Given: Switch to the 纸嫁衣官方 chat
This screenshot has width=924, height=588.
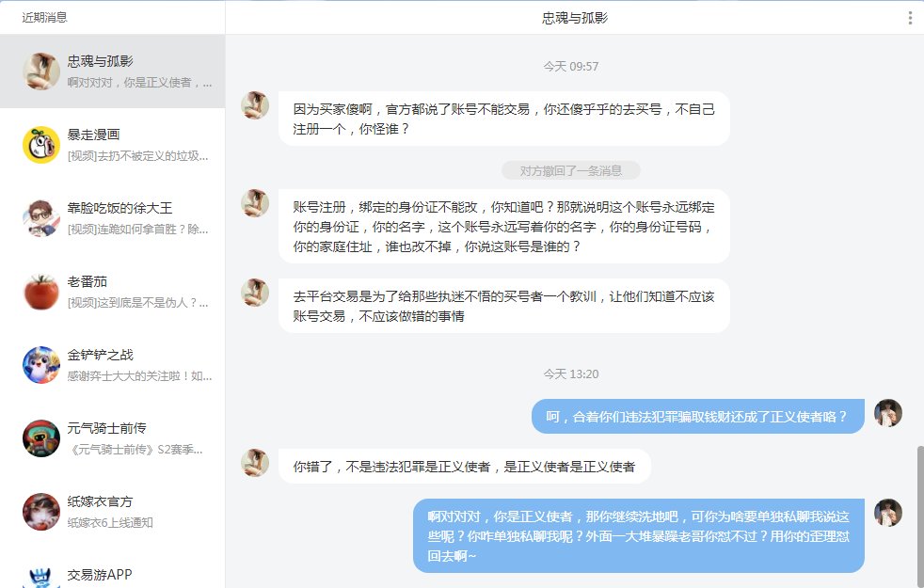Looking at the screenshot, I should [x=136, y=512].
